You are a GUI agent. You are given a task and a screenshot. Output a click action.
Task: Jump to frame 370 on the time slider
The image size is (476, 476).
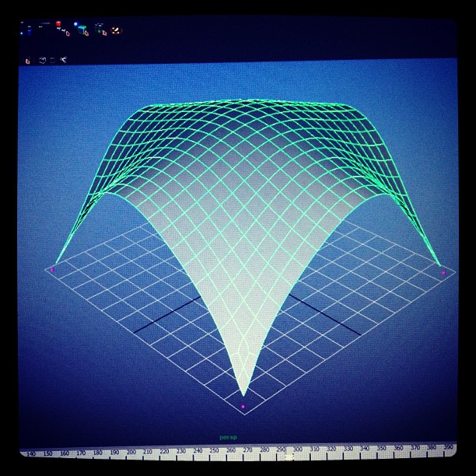(415, 448)
